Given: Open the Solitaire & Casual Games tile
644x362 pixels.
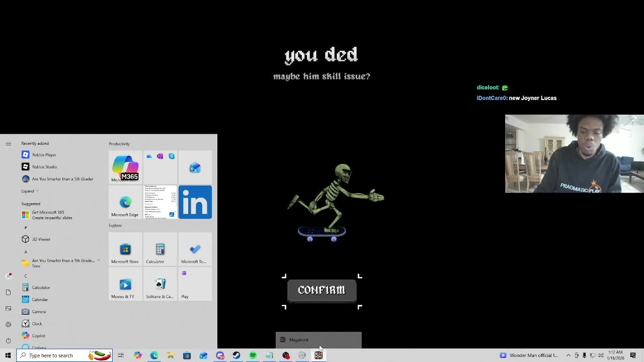Looking at the screenshot, I should [160, 284].
